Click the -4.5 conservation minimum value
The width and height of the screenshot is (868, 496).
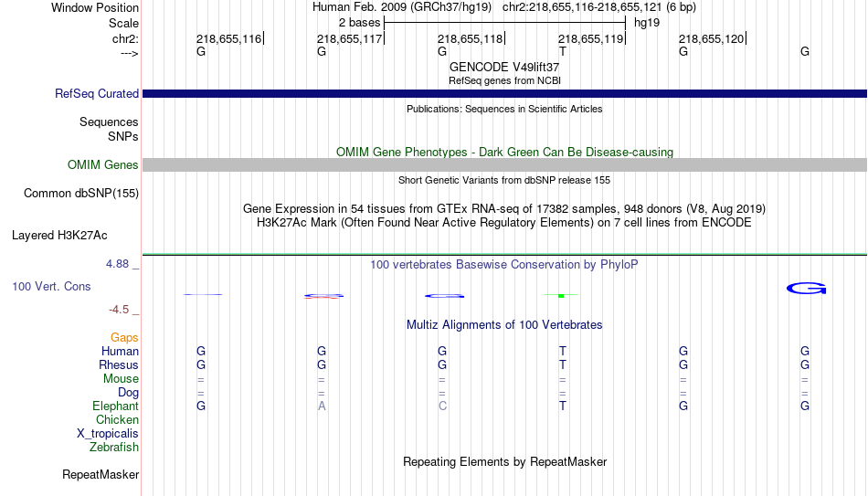(119, 310)
